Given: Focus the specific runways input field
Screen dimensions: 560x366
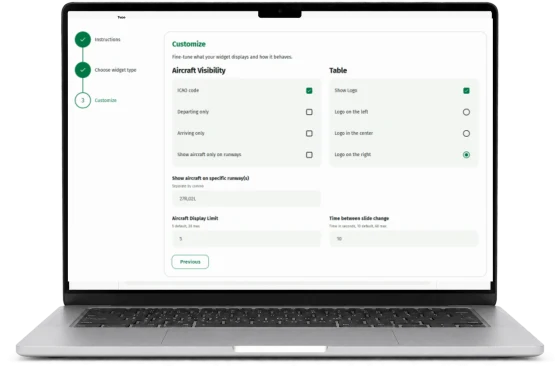Looking at the screenshot, I should (x=246, y=199).
